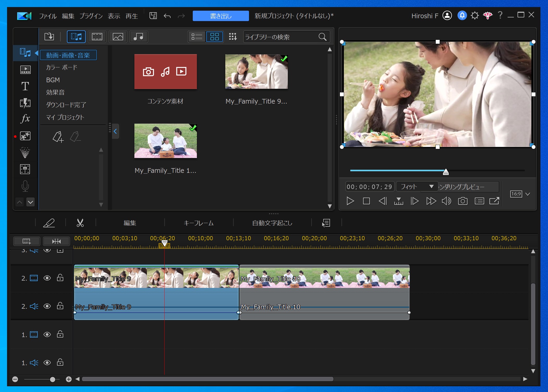Viewport: 548px width, 392px height.
Task: Open the Effects room fx icon
Action: click(25, 119)
